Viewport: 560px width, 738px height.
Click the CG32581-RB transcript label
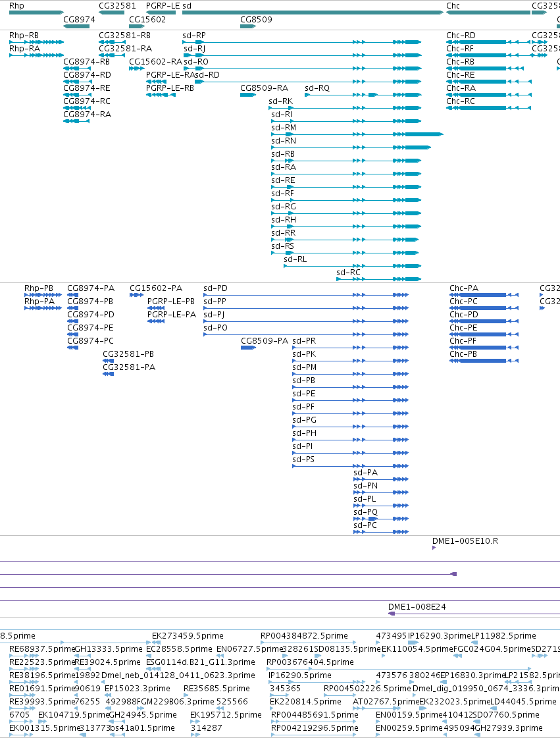(125, 36)
